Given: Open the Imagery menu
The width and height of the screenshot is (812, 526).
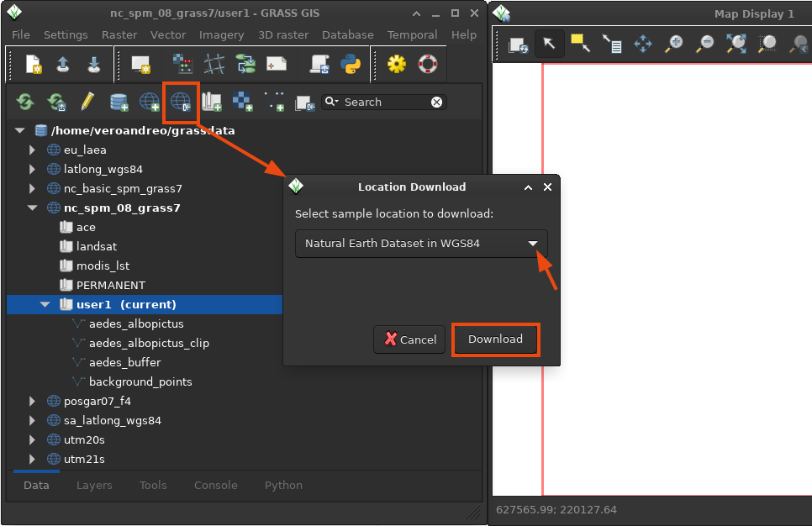Looking at the screenshot, I should [x=221, y=34].
